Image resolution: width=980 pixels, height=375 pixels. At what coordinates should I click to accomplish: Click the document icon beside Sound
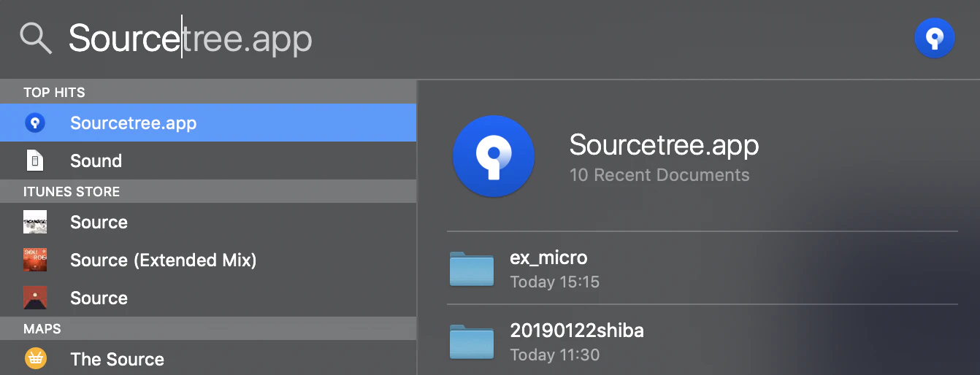tap(34, 161)
